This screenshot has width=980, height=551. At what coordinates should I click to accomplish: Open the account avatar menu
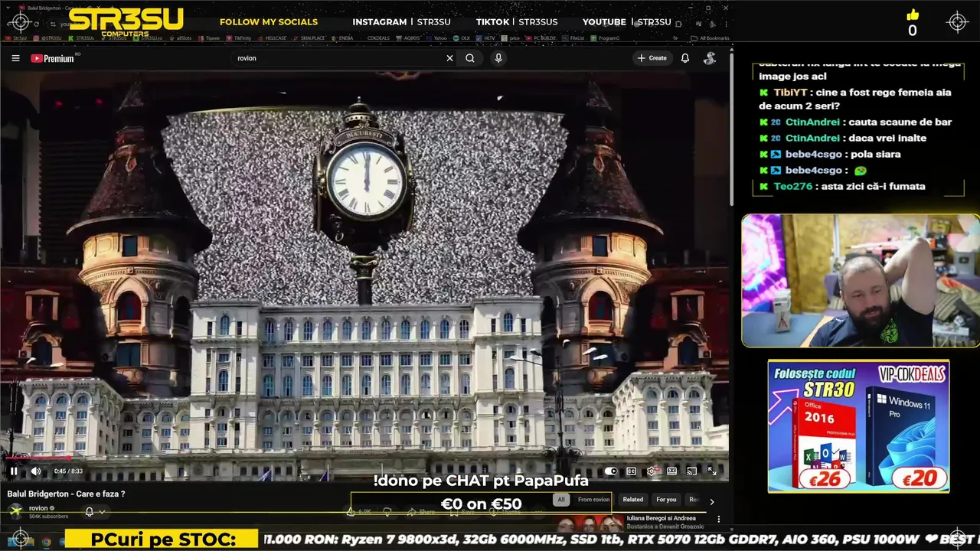pyautogui.click(x=710, y=58)
